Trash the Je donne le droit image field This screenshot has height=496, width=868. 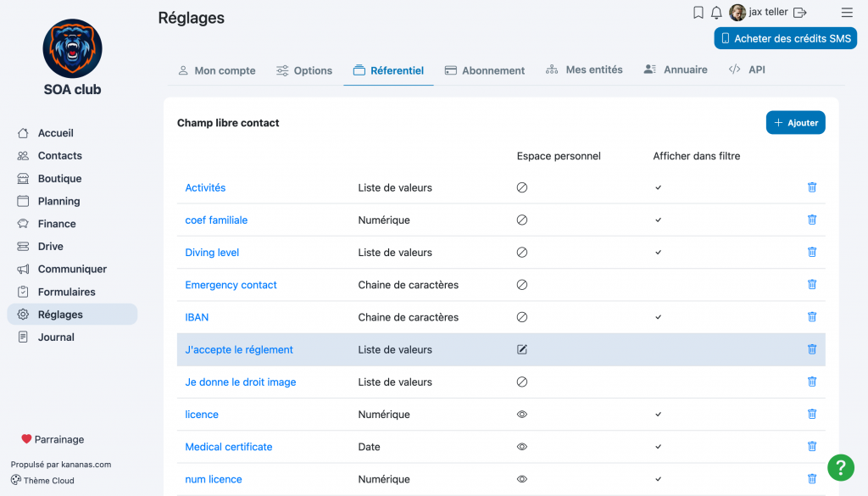tap(811, 382)
